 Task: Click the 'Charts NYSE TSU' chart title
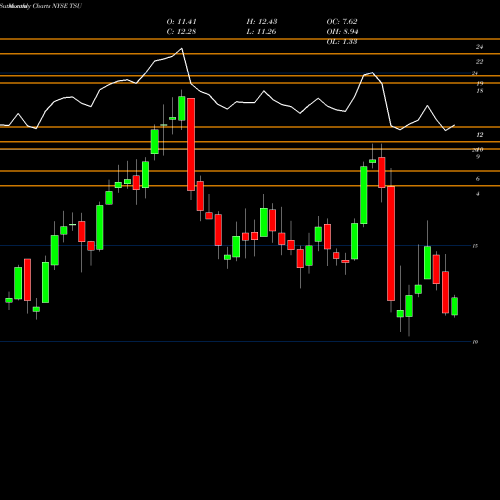pyautogui.click(x=57, y=6)
